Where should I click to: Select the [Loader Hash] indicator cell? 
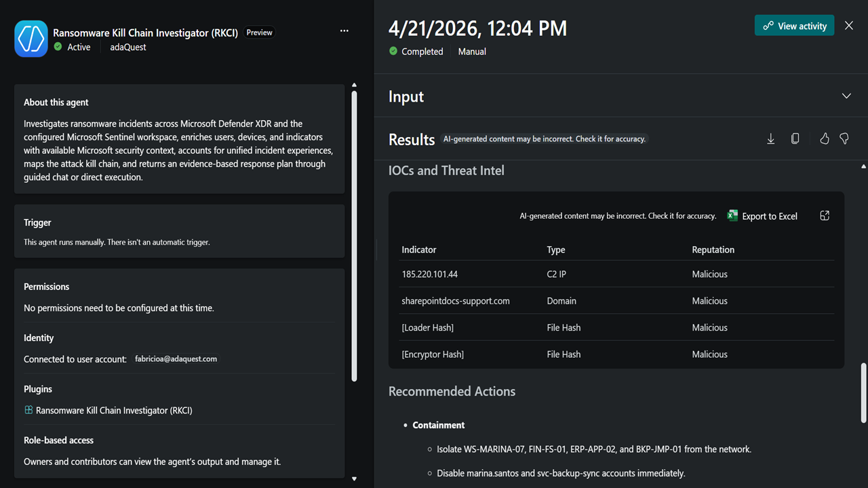(427, 327)
